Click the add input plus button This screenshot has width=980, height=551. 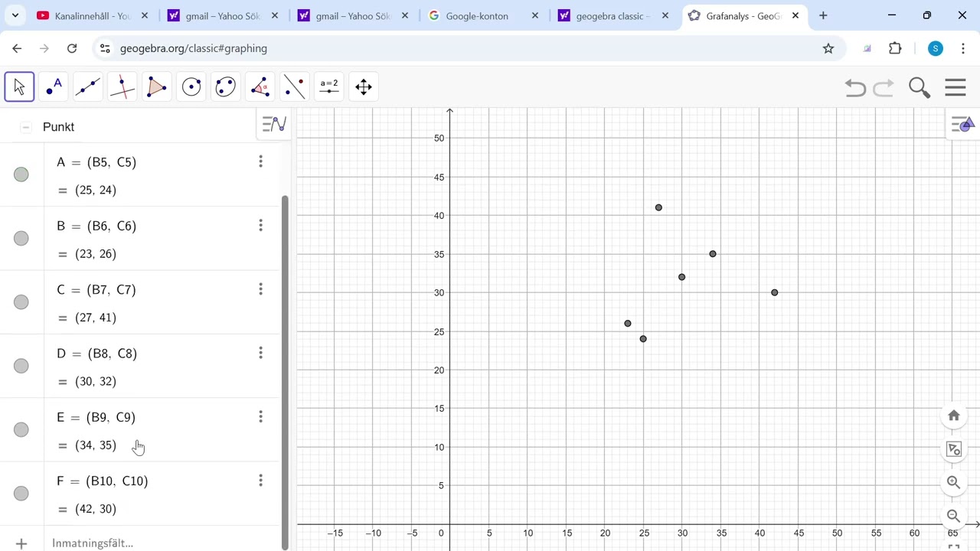pyautogui.click(x=21, y=543)
